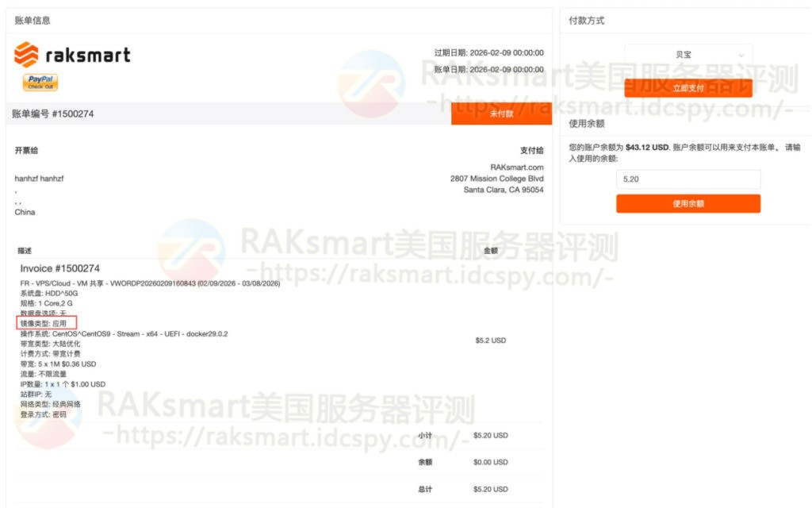812x508 pixels.
Task: Click the 总计 total amount row
Action: pos(492,489)
